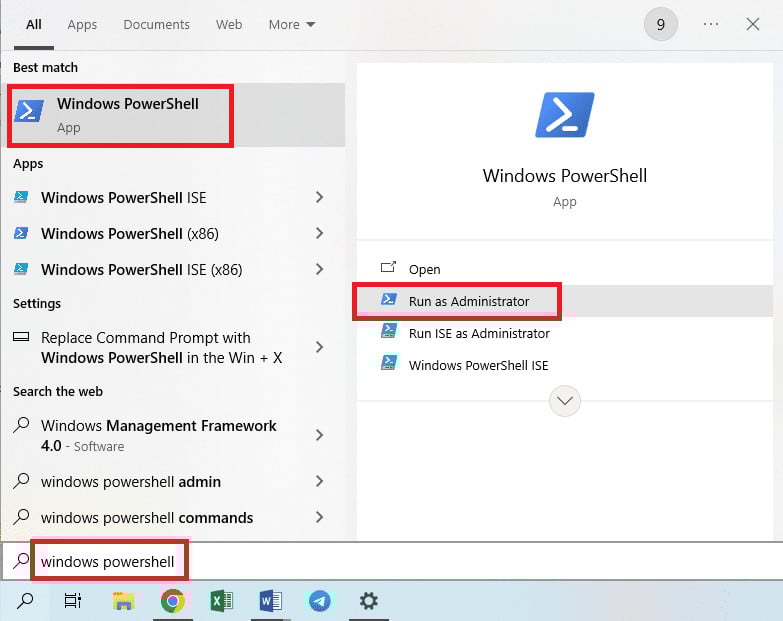Click Windows PowerShell title in preview pane
783x621 pixels.
click(565, 175)
